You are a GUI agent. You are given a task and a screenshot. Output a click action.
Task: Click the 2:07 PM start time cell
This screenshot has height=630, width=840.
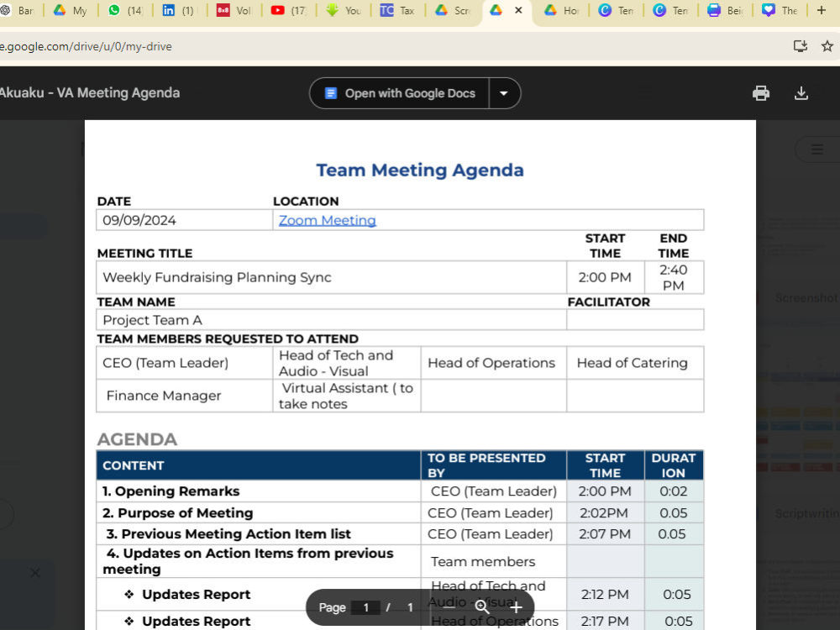tap(605, 534)
